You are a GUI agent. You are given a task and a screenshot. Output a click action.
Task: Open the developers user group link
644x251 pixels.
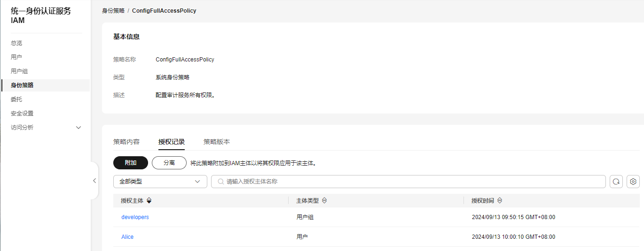click(135, 217)
